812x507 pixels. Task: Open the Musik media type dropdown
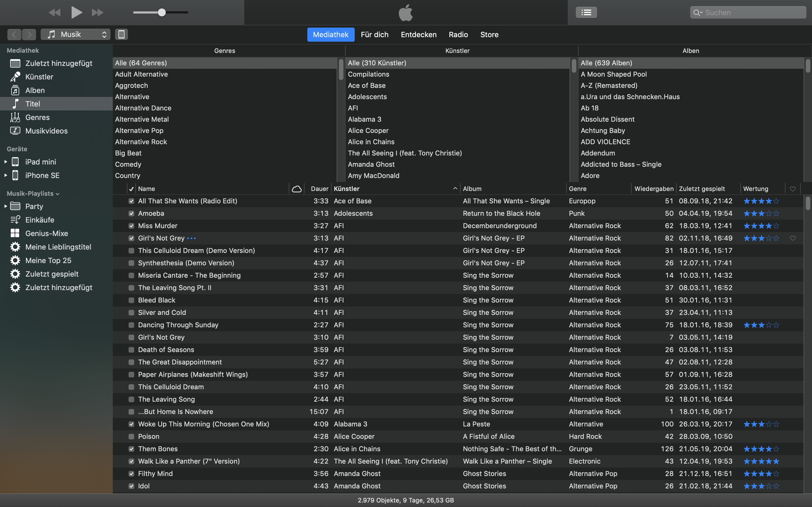tap(76, 34)
